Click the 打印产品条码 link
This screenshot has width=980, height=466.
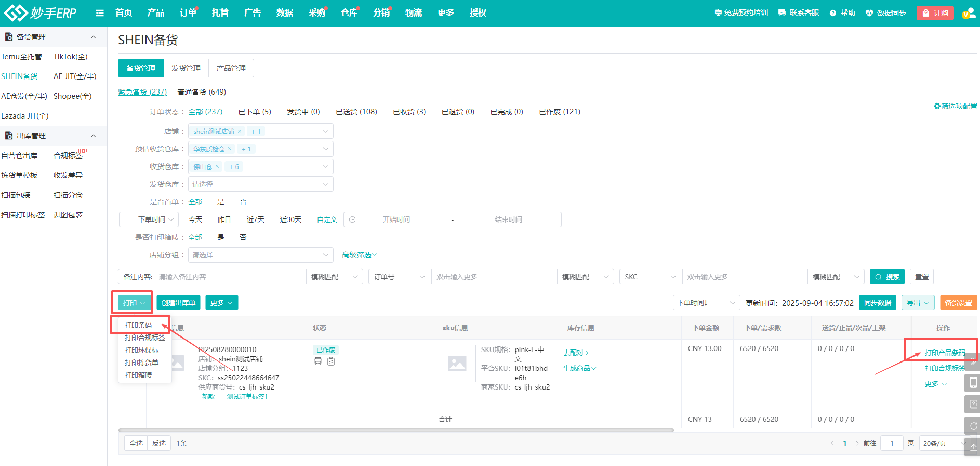(945, 353)
